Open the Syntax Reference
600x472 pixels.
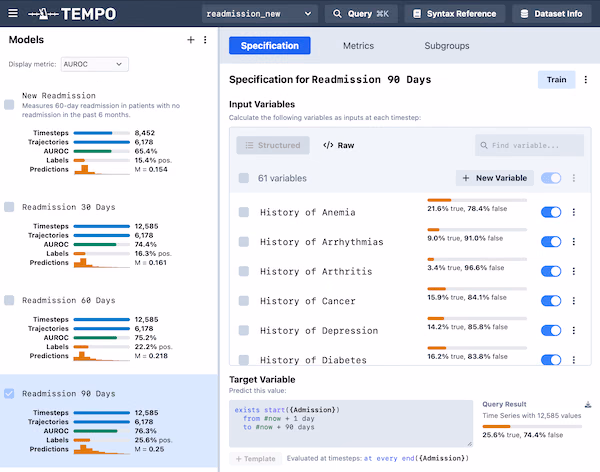455,14
